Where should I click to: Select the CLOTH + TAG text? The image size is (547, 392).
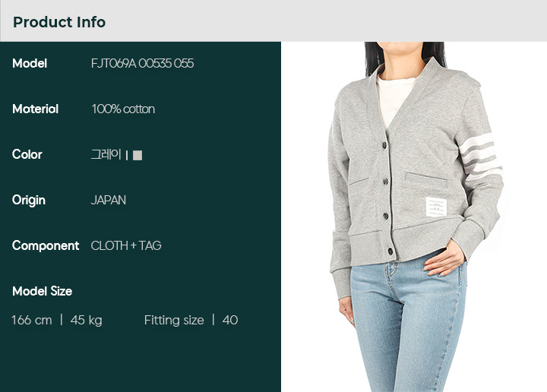[126, 246]
